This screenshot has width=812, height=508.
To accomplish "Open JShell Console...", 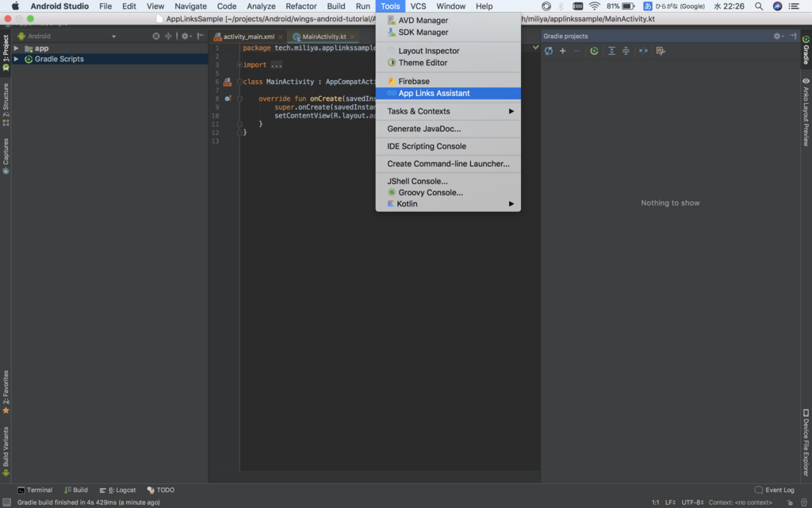I will coord(448,182).
